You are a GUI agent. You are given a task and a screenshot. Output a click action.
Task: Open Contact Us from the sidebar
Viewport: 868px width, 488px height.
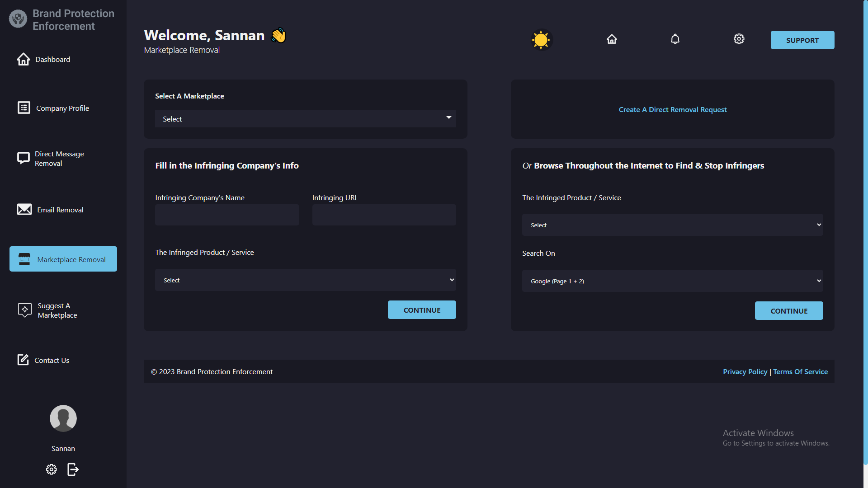click(52, 360)
